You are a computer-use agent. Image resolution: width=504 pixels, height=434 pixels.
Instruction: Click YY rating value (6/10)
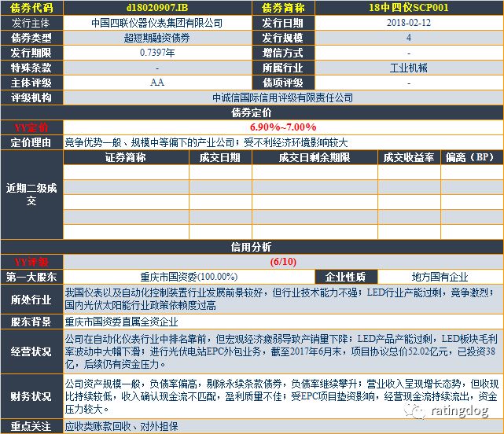click(283, 262)
